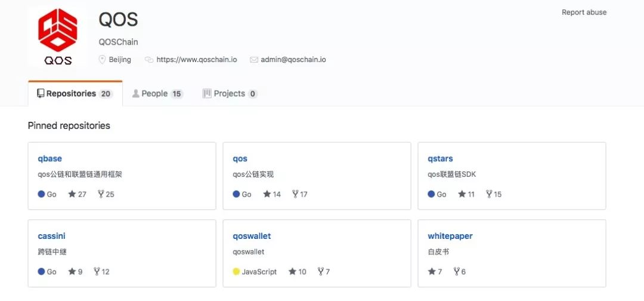644x301 pixels.
Task: Click the qstars description qos联盟链SDK
Action: (x=452, y=174)
